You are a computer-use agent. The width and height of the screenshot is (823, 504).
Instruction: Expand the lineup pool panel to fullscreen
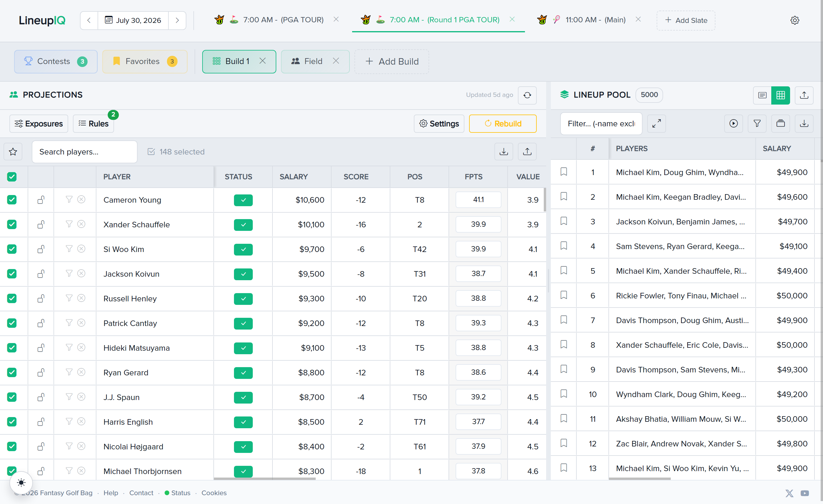[656, 123]
